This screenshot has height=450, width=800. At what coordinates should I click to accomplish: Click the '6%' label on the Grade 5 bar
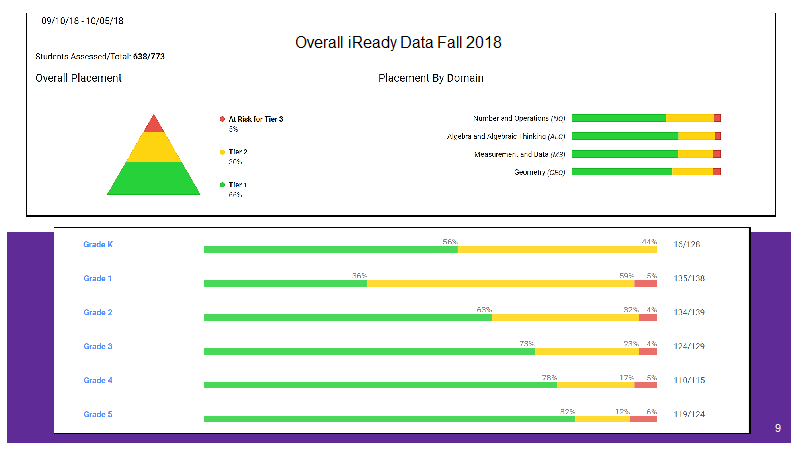tap(652, 411)
